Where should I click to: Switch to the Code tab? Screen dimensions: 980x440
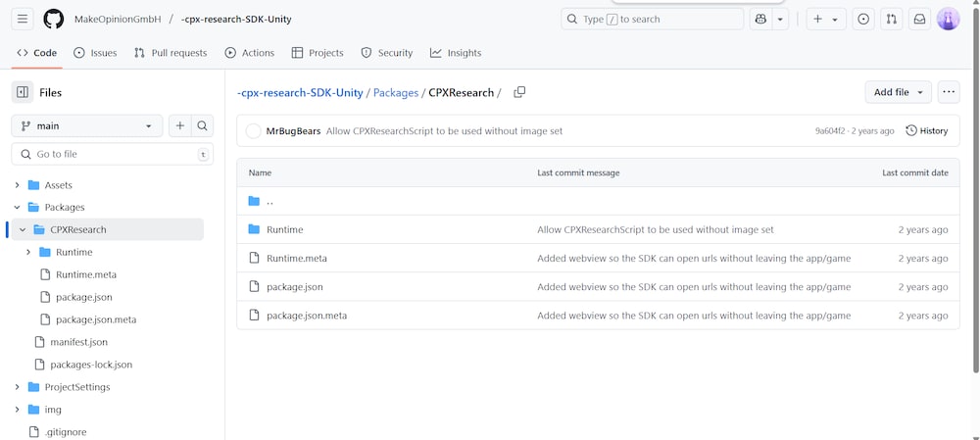coord(37,53)
